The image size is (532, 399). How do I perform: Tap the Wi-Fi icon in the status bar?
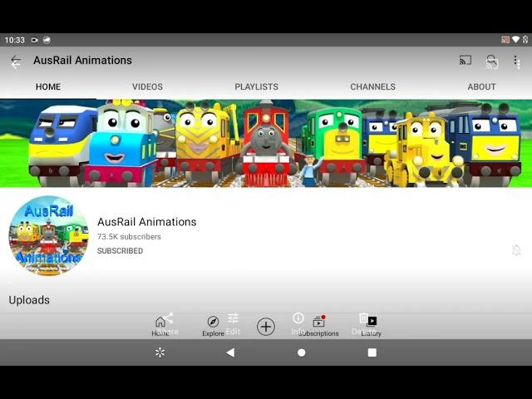pyautogui.click(x=515, y=39)
